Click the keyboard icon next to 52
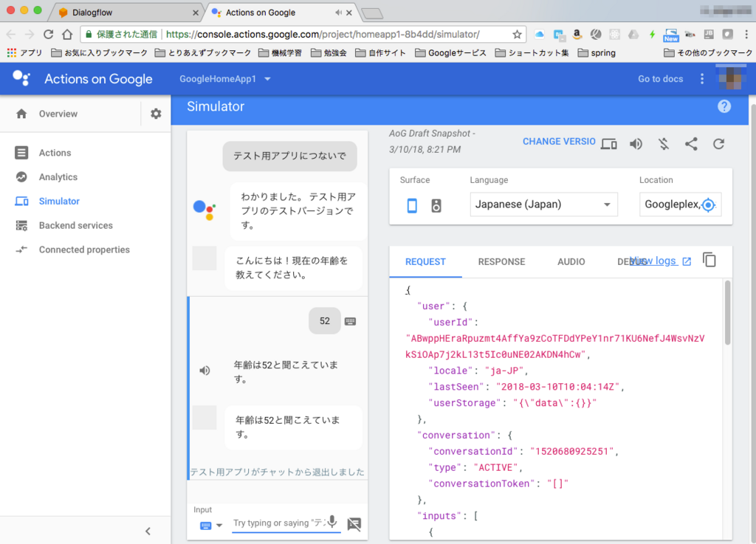756x544 pixels. (351, 321)
